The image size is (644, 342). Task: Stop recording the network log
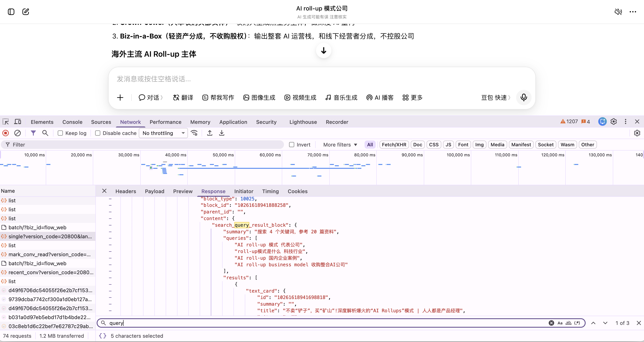point(6,133)
